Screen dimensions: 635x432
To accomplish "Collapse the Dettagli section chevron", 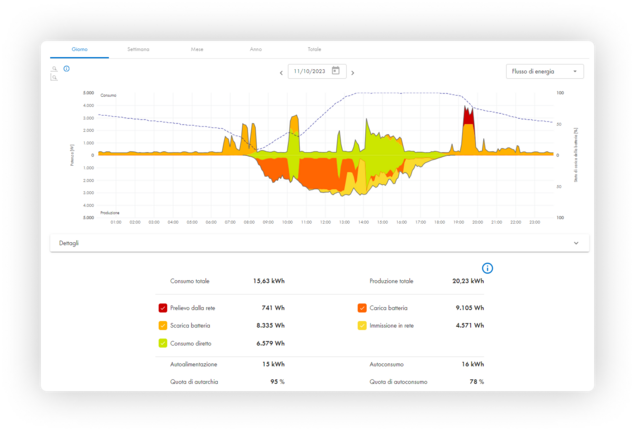I will (576, 243).
